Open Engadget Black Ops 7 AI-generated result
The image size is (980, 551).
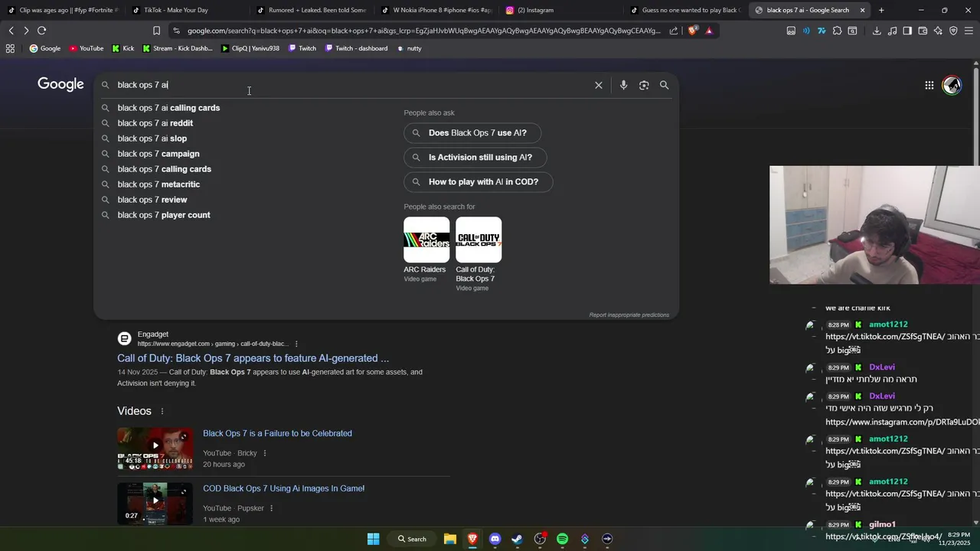click(x=253, y=358)
